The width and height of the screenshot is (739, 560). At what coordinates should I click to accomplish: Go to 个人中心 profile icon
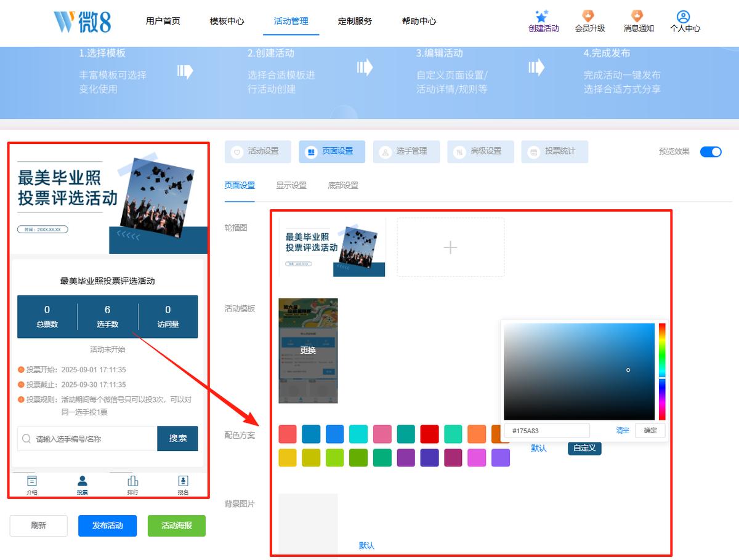[684, 17]
